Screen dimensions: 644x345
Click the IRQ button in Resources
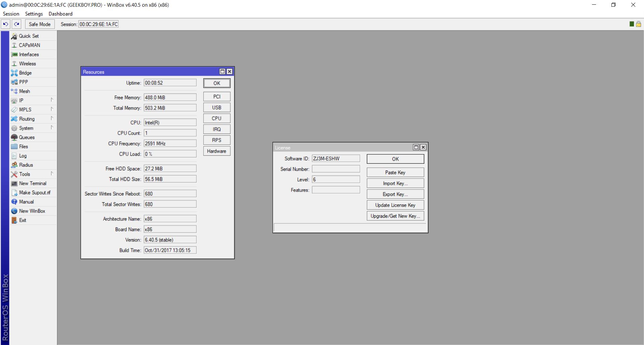click(x=217, y=129)
